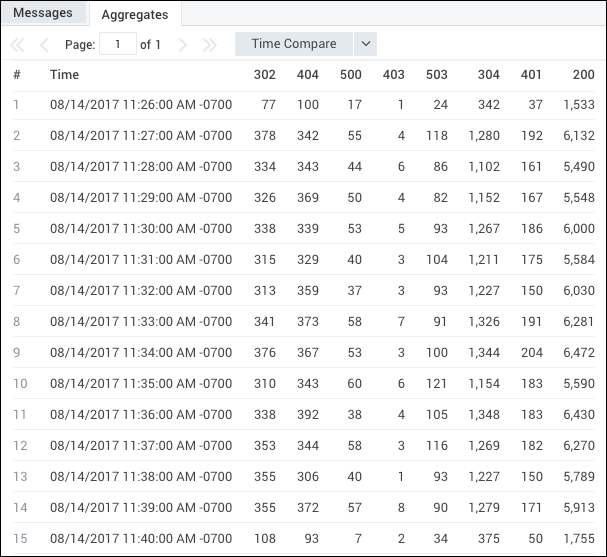Sort by the 500 column header
This screenshot has width=607, height=557.
click(351, 75)
